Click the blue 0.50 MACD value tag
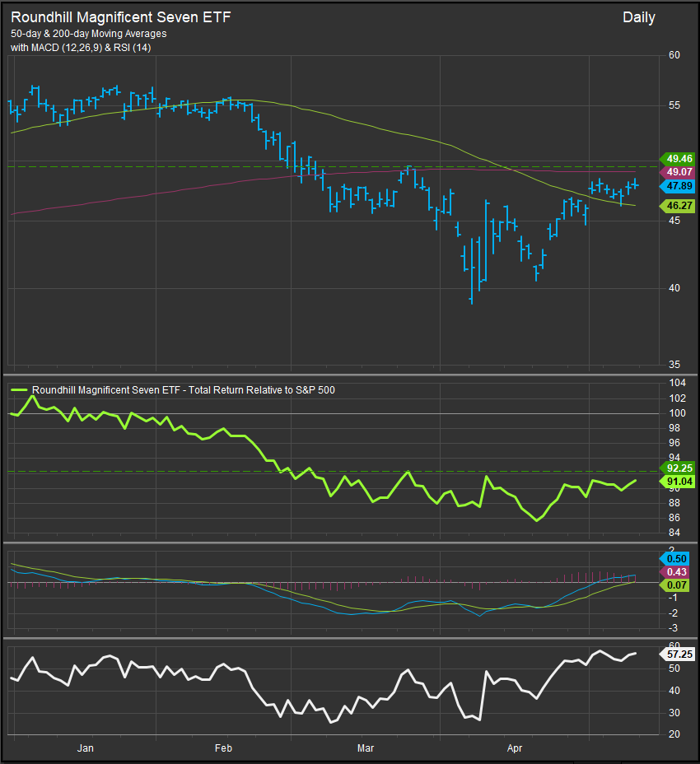 click(674, 559)
